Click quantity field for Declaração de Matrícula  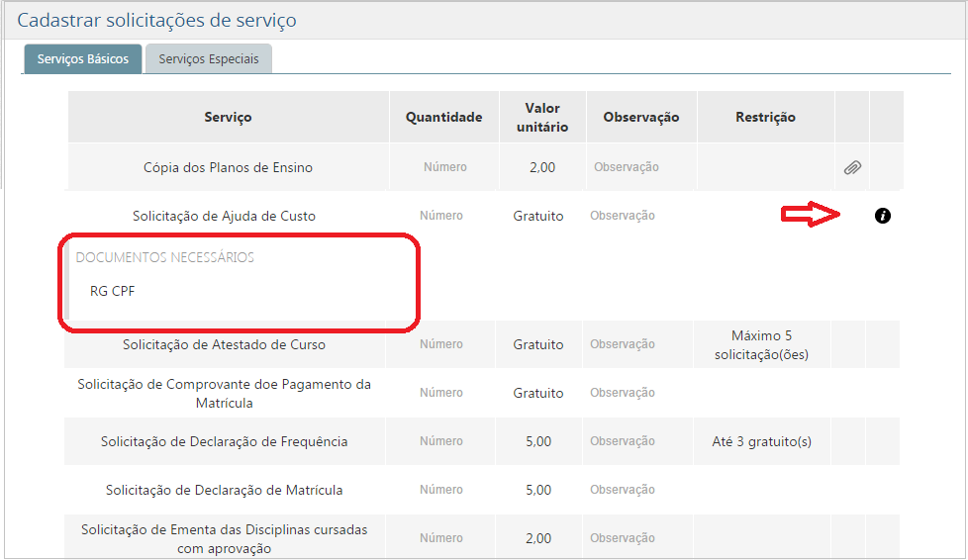(440, 490)
